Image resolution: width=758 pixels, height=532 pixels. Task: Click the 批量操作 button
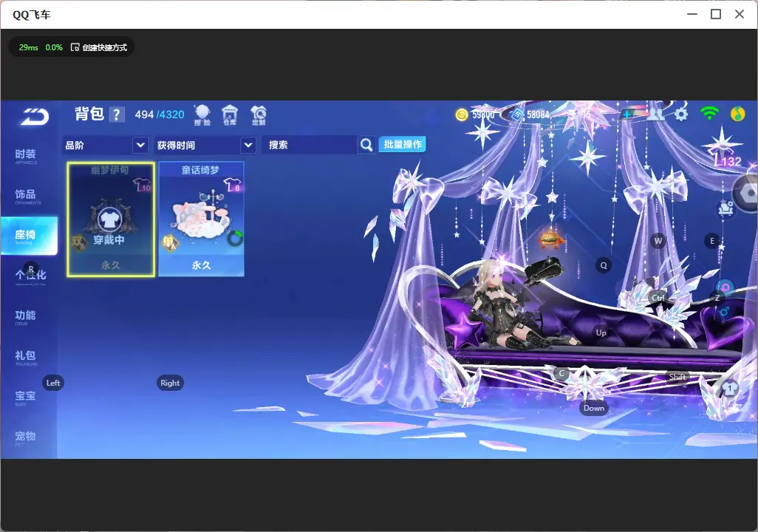[402, 144]
